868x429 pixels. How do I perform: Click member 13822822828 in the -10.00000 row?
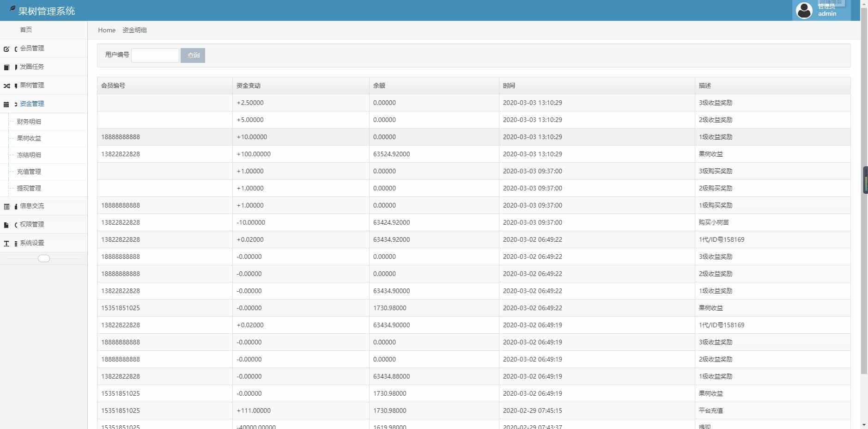pyautogui.click(x=121, y=222)
